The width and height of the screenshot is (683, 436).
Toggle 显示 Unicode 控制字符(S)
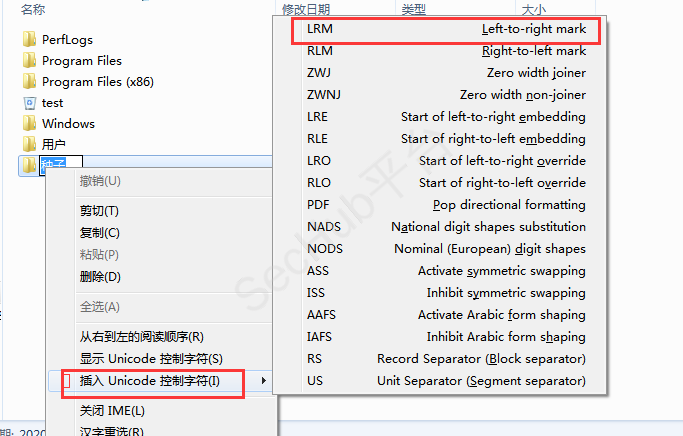(161, 358)
